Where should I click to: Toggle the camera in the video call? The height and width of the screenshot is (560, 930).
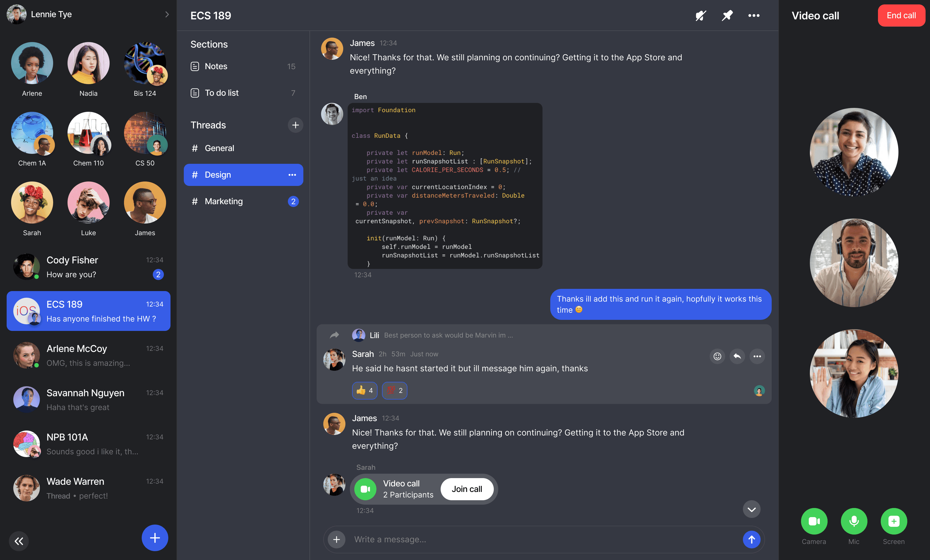pos(814,521)
